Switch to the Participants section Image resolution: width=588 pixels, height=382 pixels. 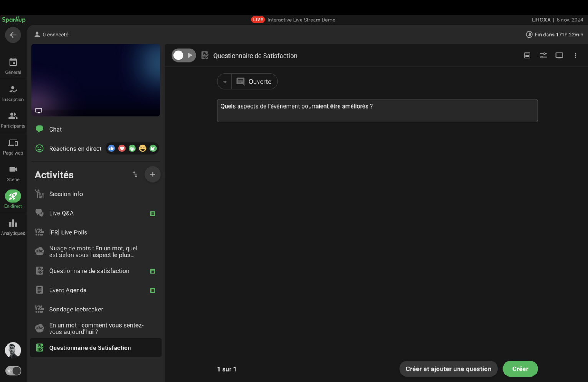(x=13, y=120)
